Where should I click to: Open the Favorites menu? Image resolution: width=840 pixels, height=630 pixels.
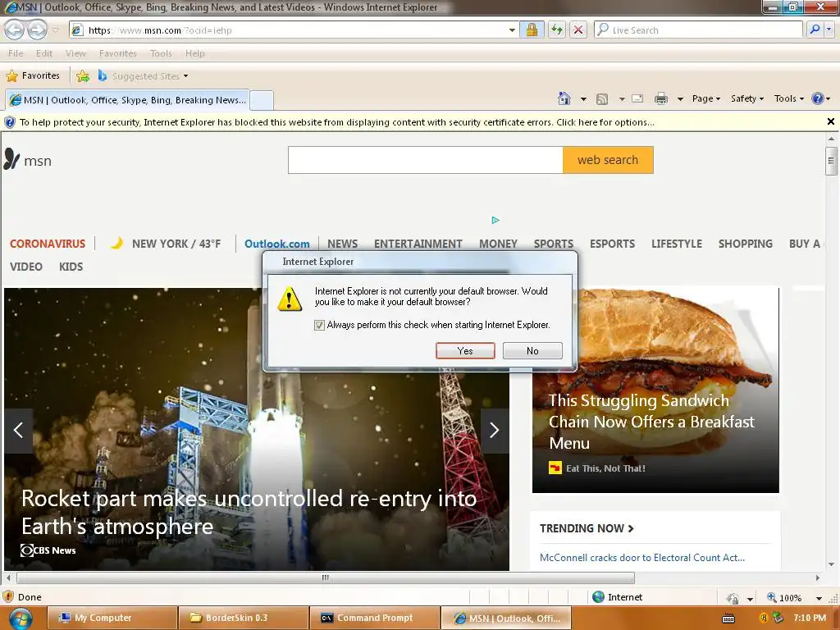coord(118,53)
